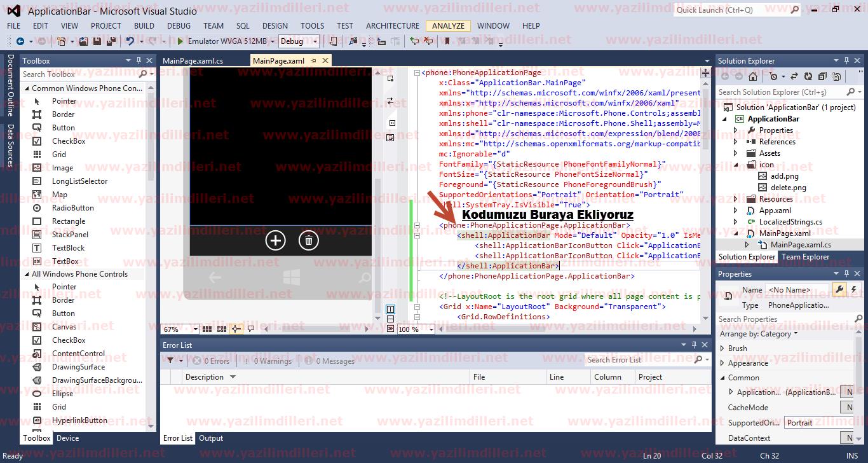Click the filter funnel icon in Error List
This screenshot has width=868, height=463.
(170, 361)
